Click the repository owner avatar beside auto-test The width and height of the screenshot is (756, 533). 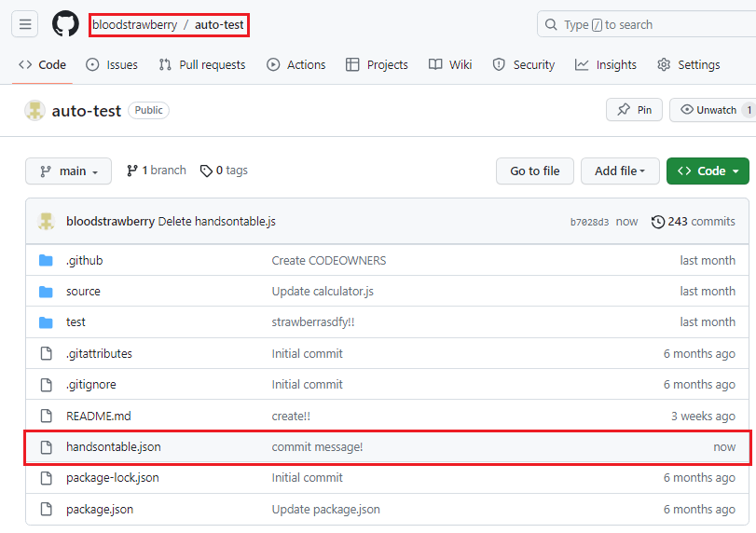[x=34, y=110]
